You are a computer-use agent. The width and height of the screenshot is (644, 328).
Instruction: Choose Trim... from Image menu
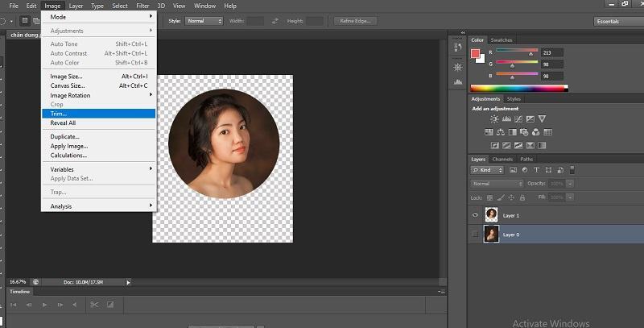click(x=98, y=114)
